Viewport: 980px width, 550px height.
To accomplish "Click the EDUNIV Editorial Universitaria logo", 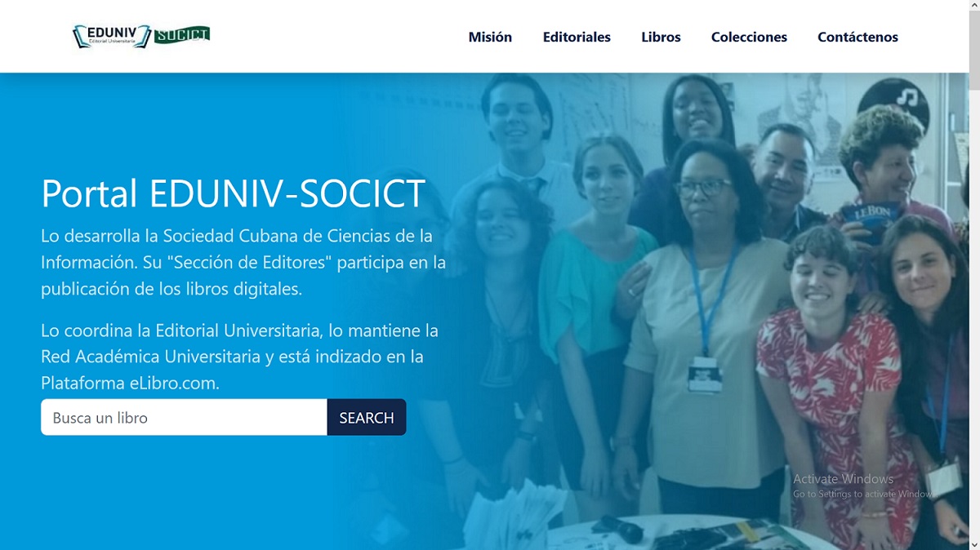I will (111, 37).
